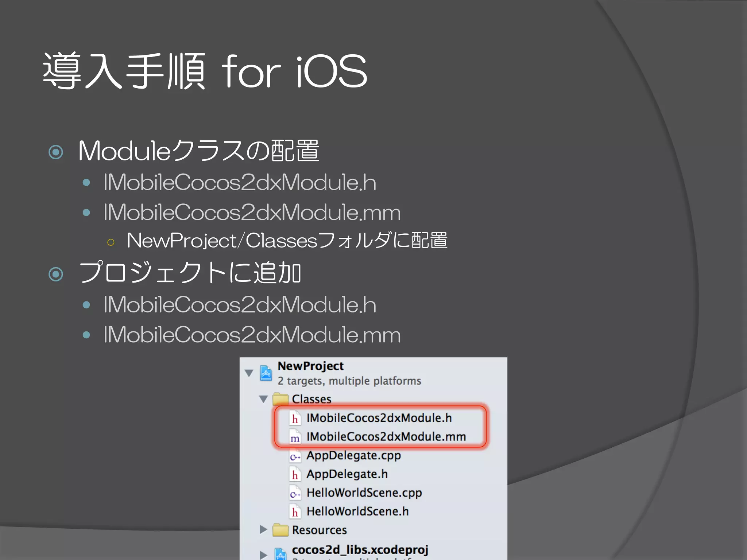Viewport: 747px width, 560px height.
Task: Click first IMobileCocos2dxModule.h bullet under Moduleクラスの配置
Action: pos(240,182)
